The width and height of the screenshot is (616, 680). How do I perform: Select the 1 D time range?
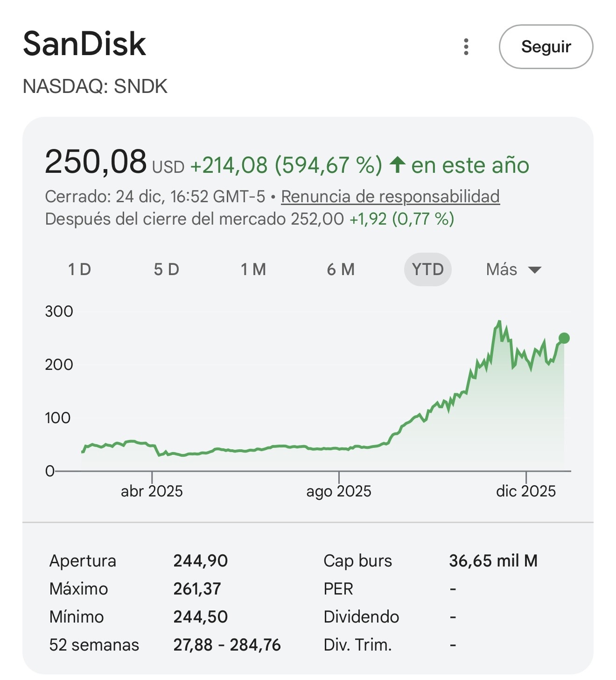[x=79, y=269]
